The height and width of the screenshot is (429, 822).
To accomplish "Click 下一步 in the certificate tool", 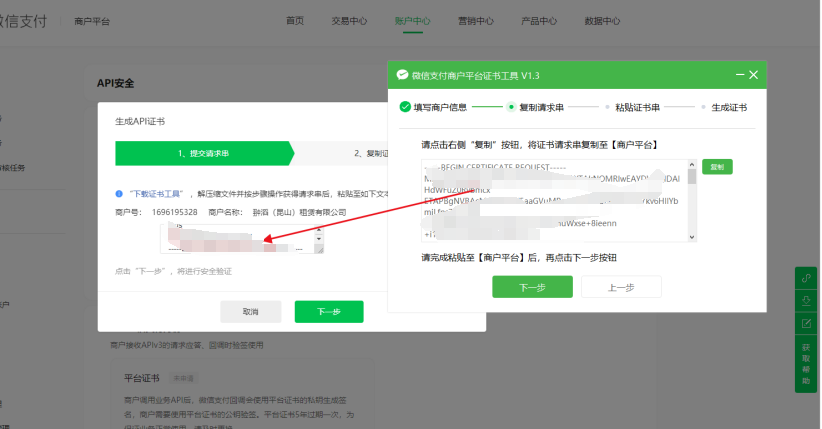I will click(x=532, y=287).
